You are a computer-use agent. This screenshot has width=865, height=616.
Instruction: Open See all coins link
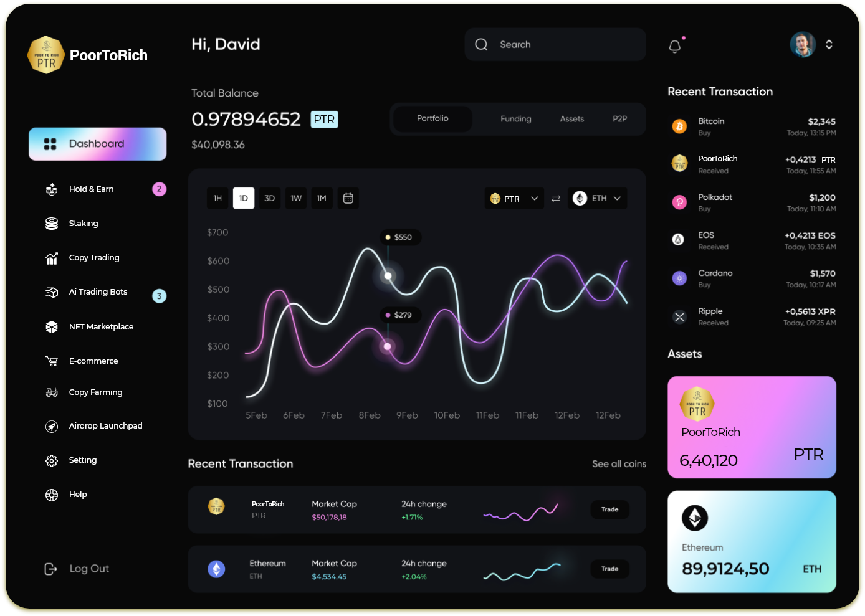pyautogui.click(x=619, y=464)
